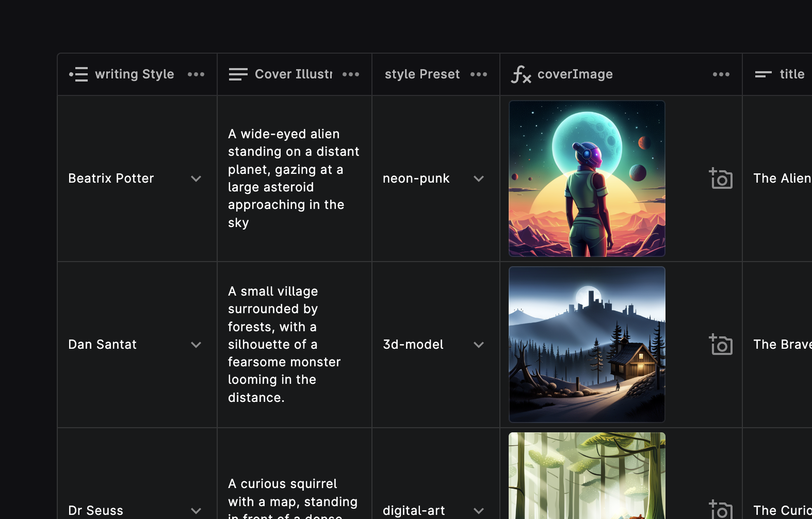Open neon-punk style preset dropdown

point(479,179)
